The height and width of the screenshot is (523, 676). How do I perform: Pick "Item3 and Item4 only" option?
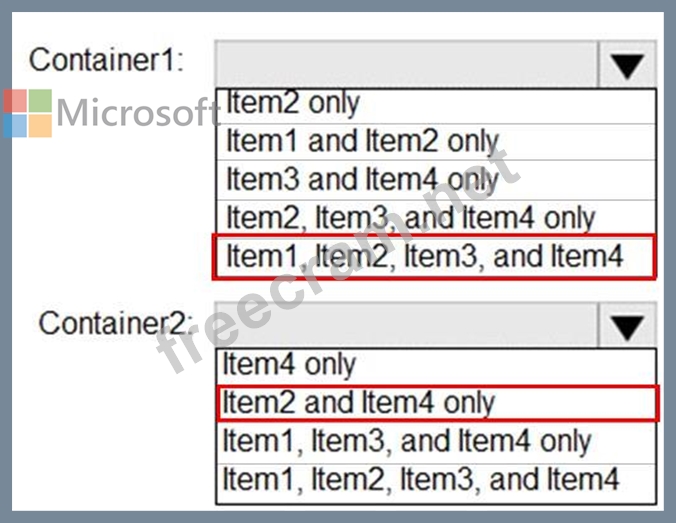tap(436, 180)
